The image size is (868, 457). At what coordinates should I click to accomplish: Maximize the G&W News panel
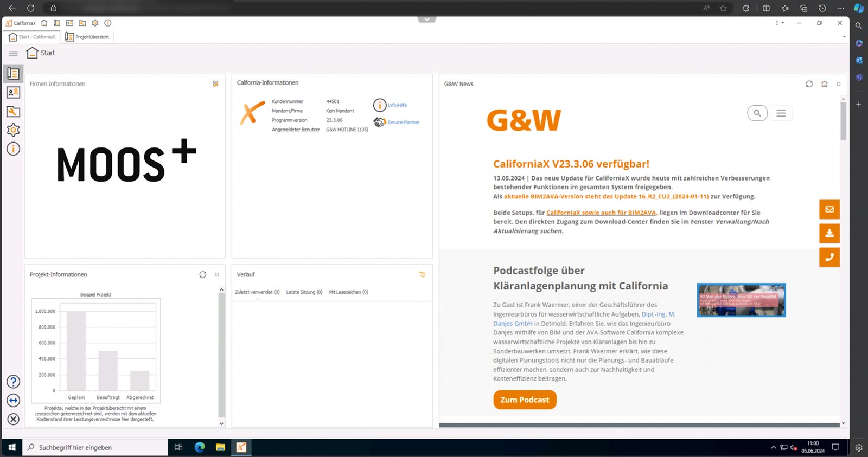(x=838, y=84)
